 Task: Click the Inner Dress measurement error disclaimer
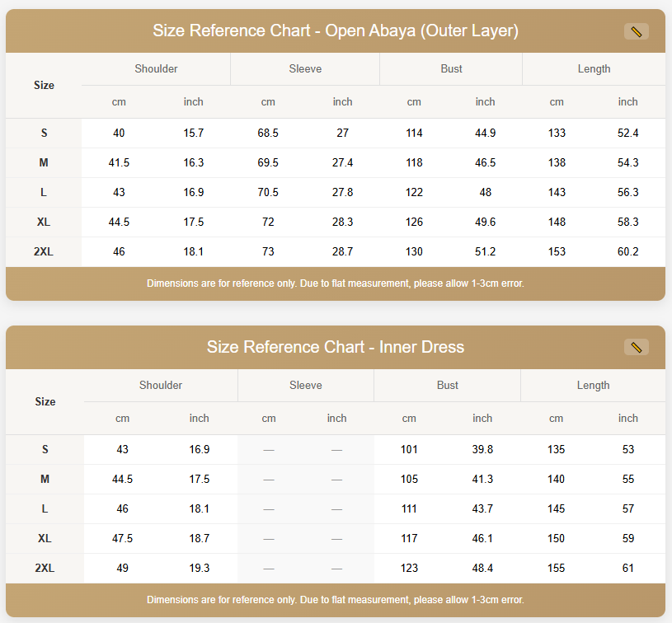tap(336, 600)
